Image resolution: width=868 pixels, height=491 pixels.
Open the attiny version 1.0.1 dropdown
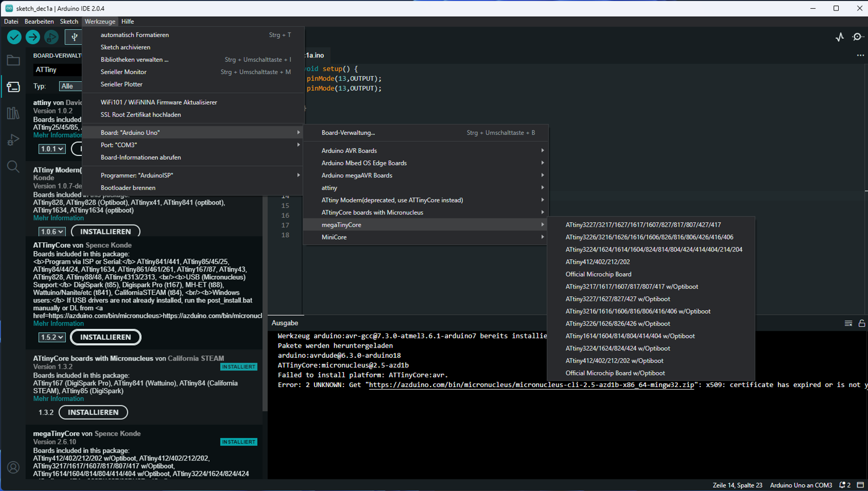click(52, 149)
